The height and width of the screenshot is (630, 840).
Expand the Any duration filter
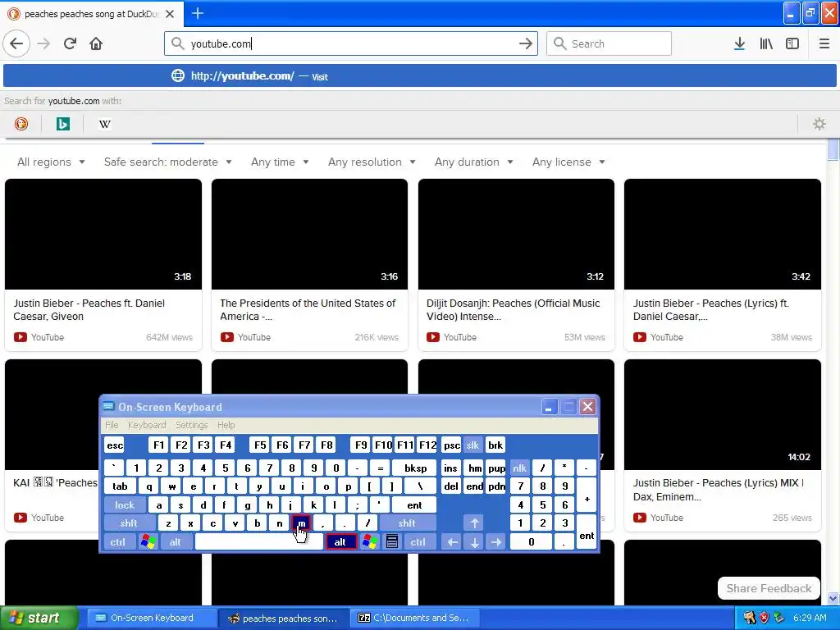pyautogui.click(x=474, y=162)
